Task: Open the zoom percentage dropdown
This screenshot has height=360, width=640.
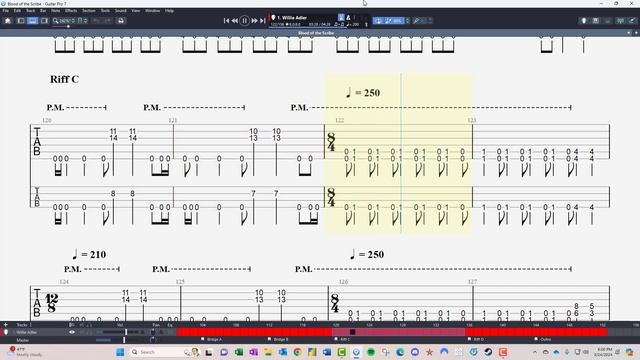Action: coord(64,20)
